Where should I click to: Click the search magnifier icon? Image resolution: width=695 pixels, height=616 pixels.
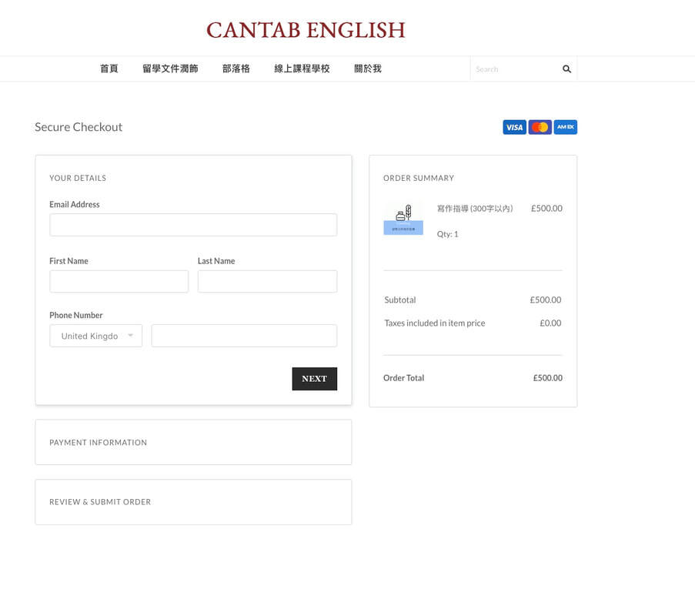(566, 69)
